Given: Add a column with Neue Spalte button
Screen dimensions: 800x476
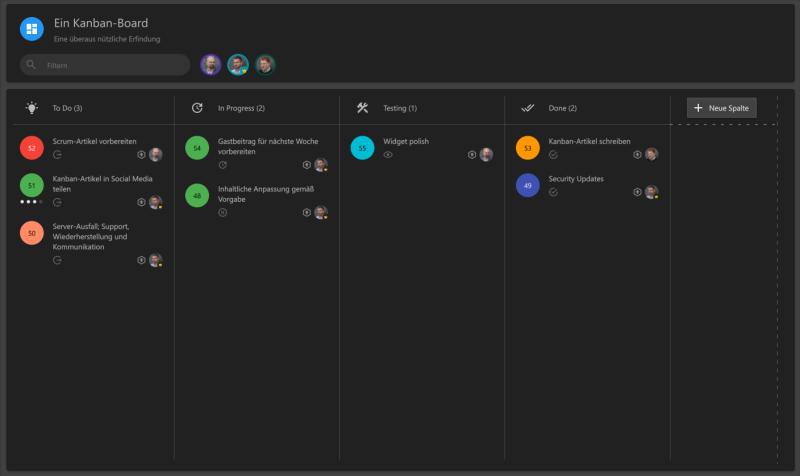Looking at the screenshot, I should coord(721,108).
